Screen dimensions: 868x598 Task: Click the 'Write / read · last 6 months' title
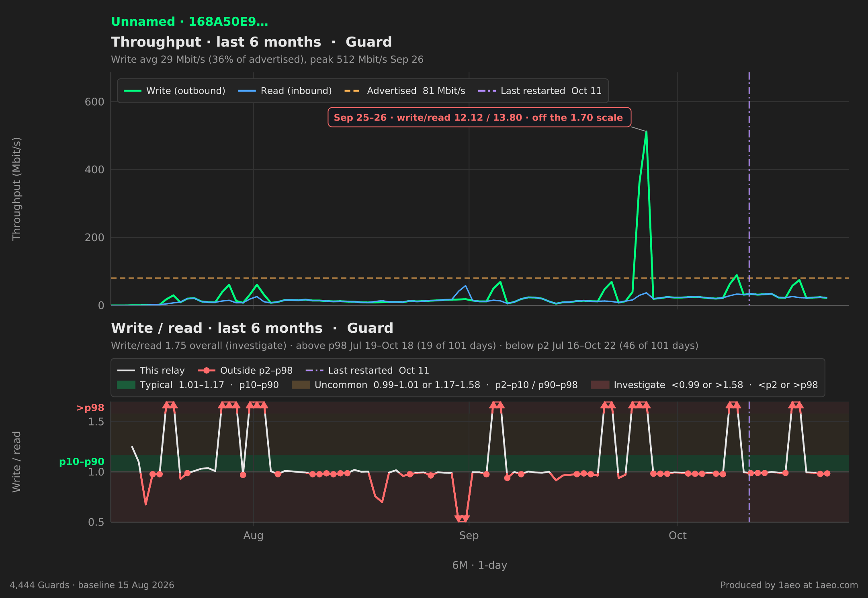click(x=217, y=328)
